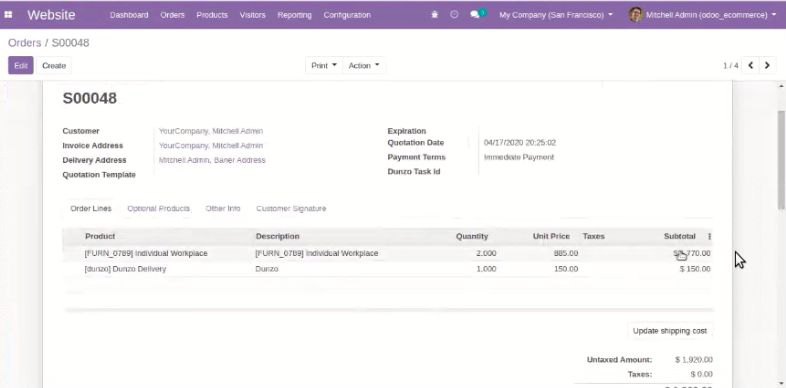Open the My Company (San Francisco) switcher
Image resolution: width=786 pixels, height=388 pixels.
pyautogui.click(x=556, y=15)
